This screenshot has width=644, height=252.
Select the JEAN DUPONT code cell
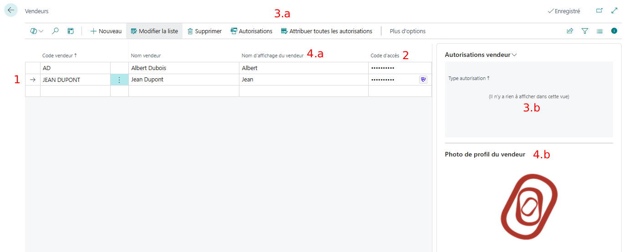76,80
